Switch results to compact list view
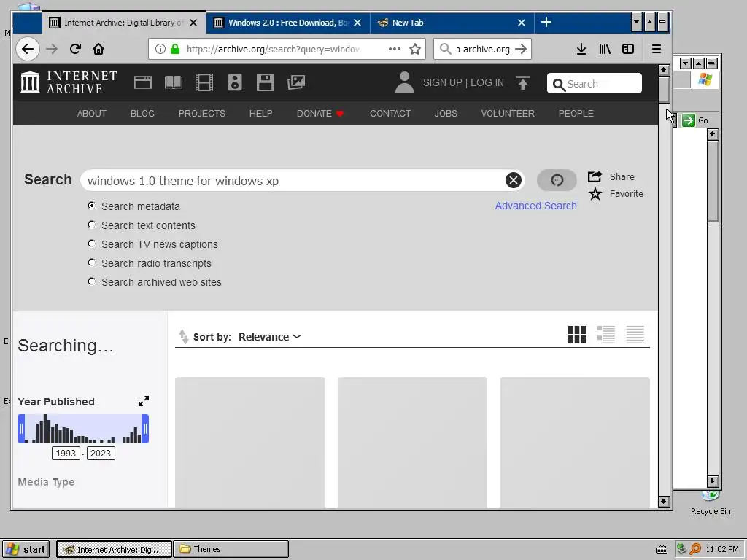 (x=635, y=335)
